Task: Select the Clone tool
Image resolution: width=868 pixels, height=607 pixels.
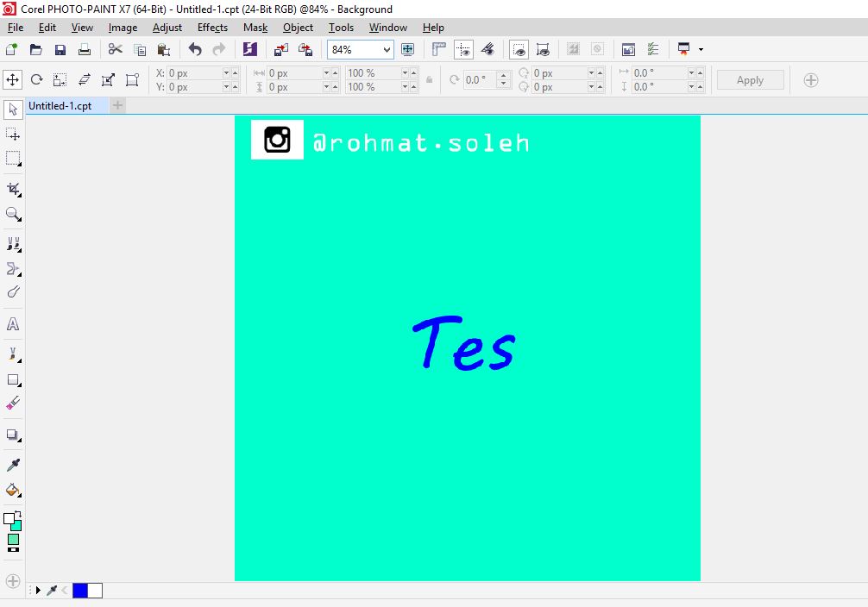Action: 13,245
